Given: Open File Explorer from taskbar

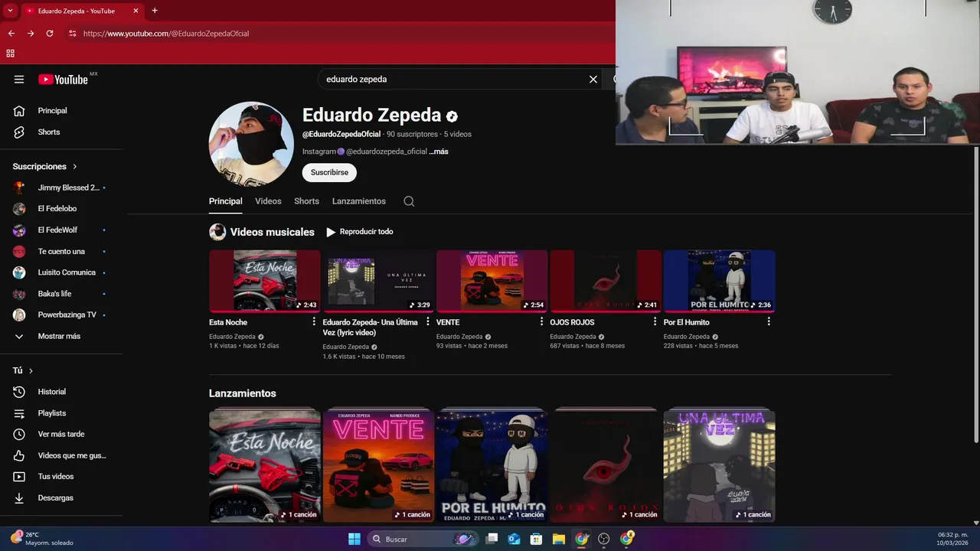Looking at the screenshot, I should (559, 539).
